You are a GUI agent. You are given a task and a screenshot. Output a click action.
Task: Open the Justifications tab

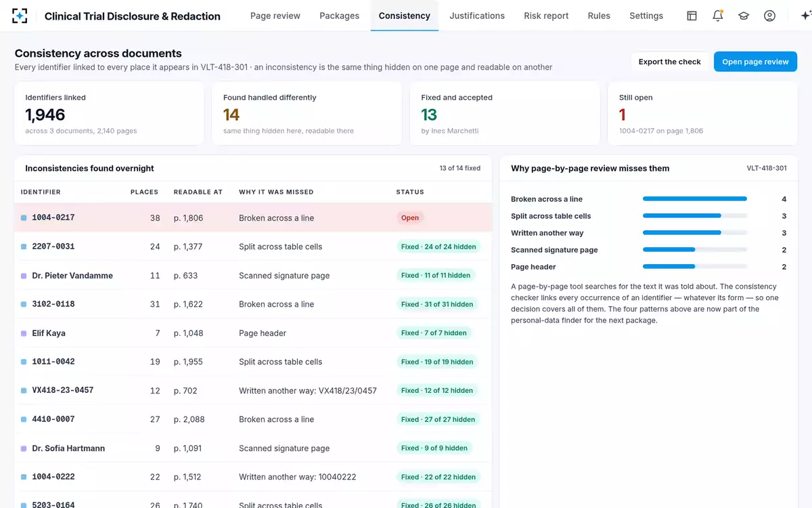[x=477, y=16]
